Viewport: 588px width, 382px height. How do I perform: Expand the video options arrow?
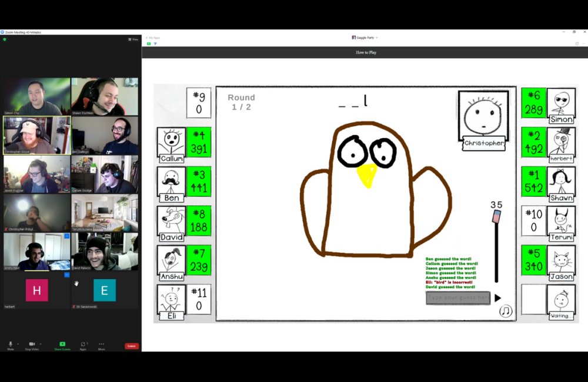point(40,343)
